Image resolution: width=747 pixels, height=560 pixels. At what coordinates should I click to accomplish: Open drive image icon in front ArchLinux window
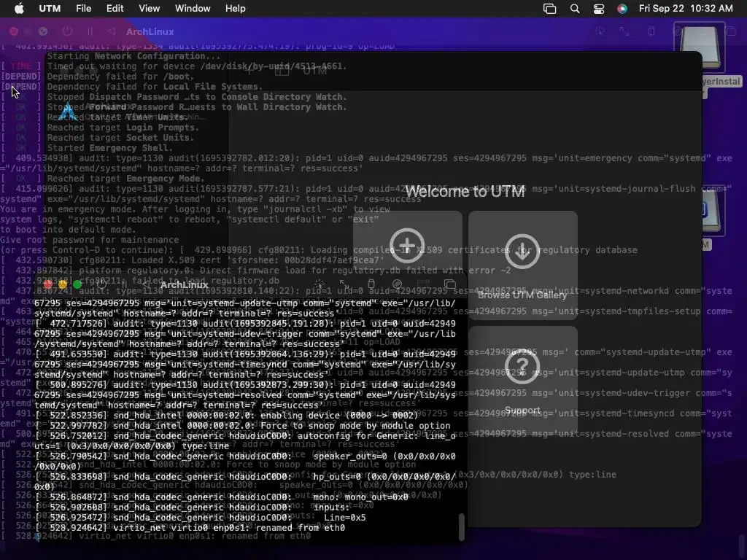click(x=397, y=284)
